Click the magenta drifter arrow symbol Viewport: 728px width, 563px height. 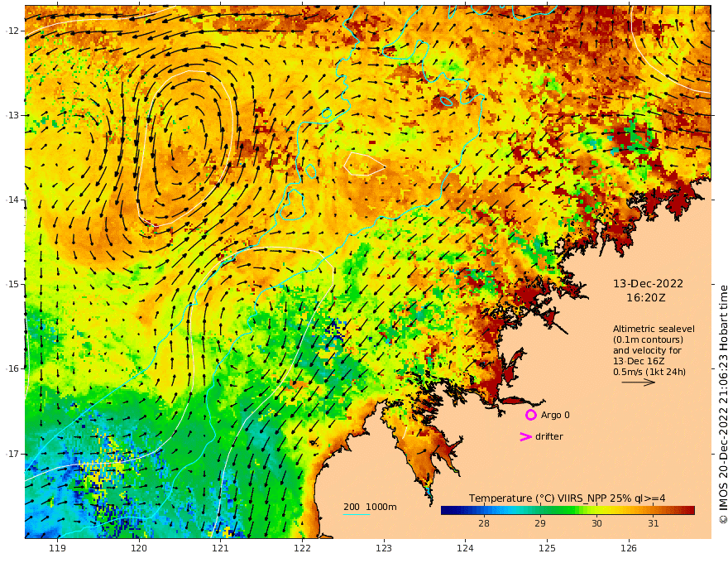525,436
